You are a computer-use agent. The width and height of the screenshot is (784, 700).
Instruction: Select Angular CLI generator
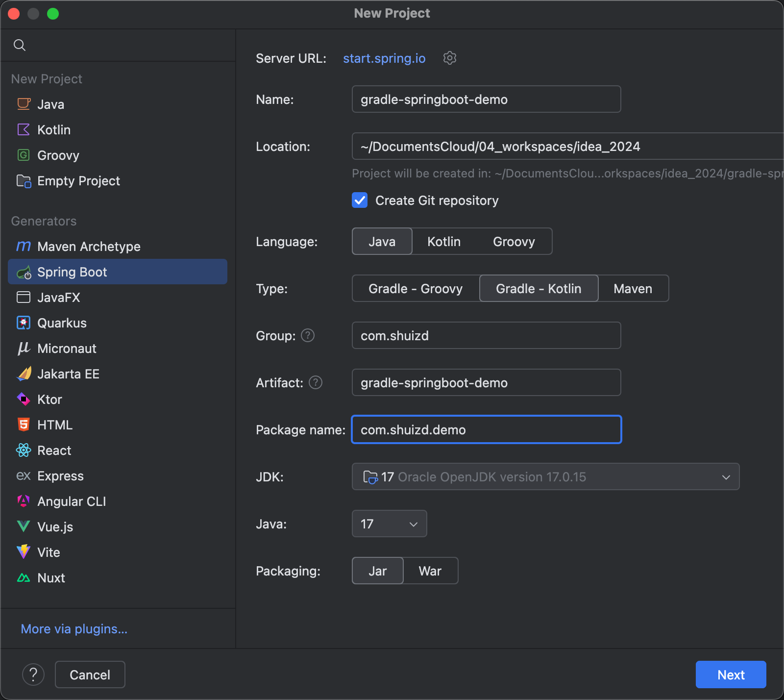(x=118, y=501)
